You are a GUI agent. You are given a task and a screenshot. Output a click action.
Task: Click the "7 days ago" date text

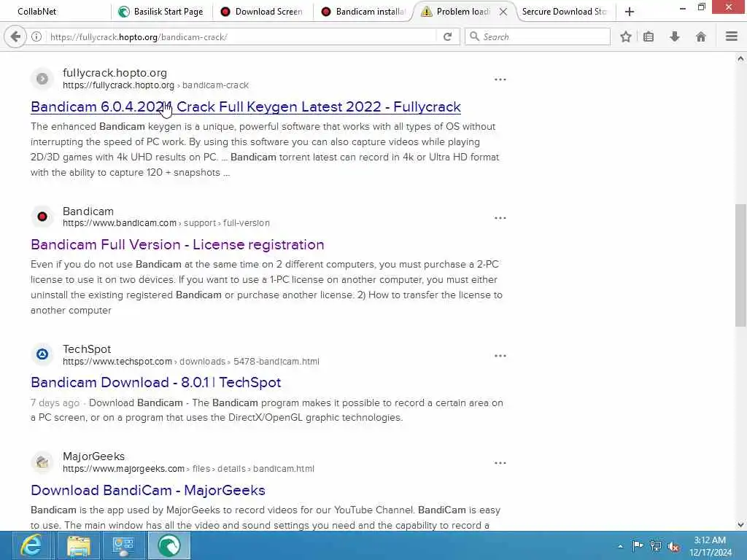coord(55,402)
